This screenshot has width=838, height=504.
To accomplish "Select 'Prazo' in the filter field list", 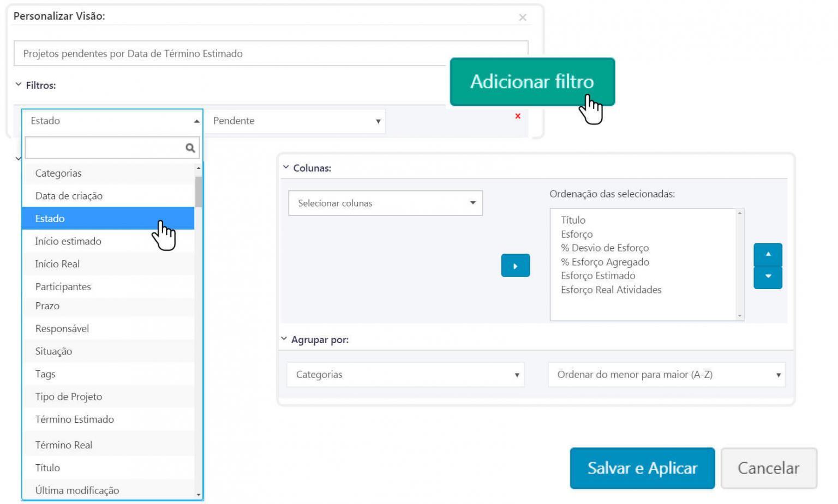I will [x=47, y=306].
